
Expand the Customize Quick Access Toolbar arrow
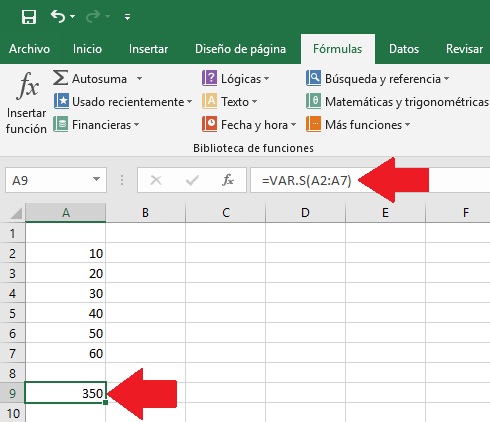pyautogui.click(x=127, y=16)
